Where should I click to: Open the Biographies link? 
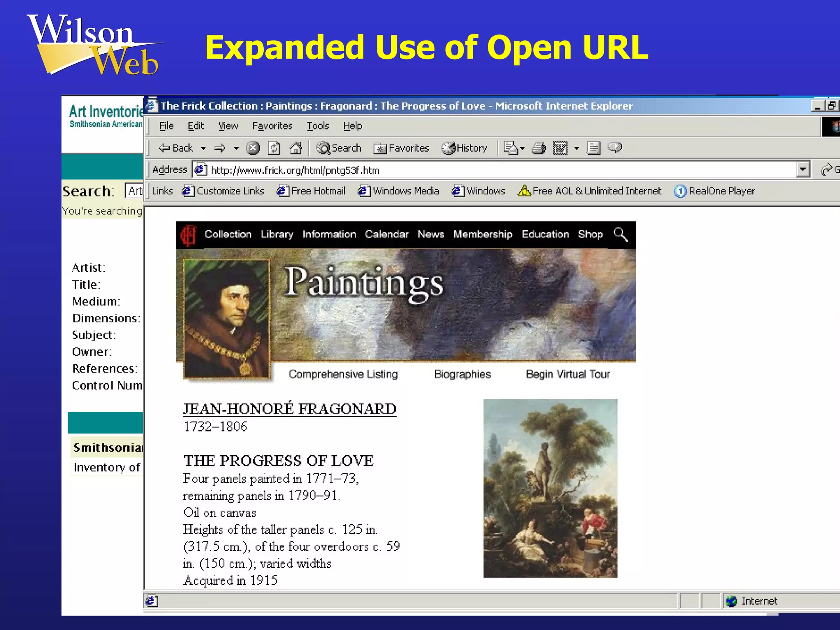point(463,374)
